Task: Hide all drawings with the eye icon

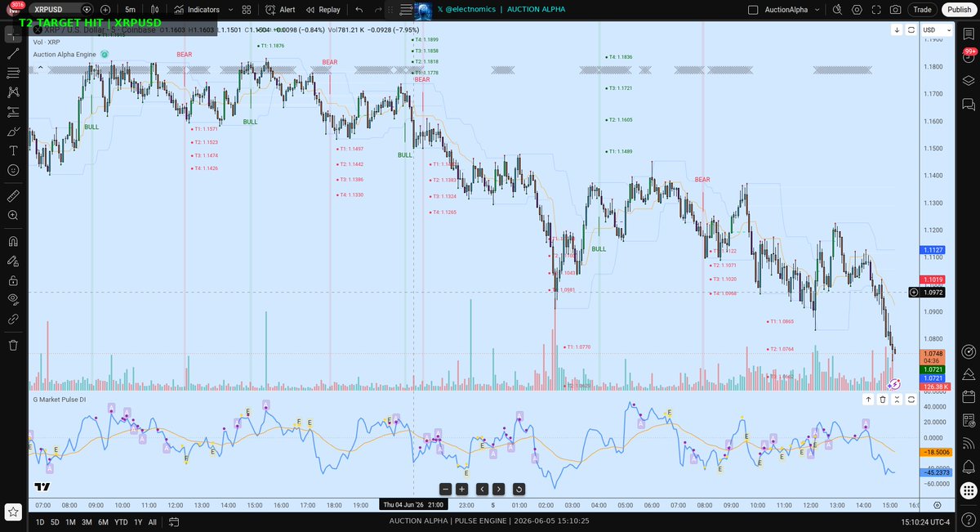Action: click(x=13, y=300)
